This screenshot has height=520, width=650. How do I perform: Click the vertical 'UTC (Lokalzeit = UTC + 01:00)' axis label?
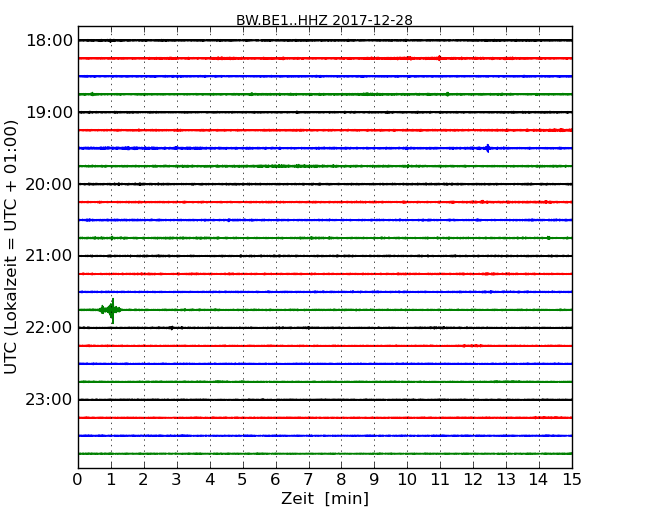[x=11, y=248]
